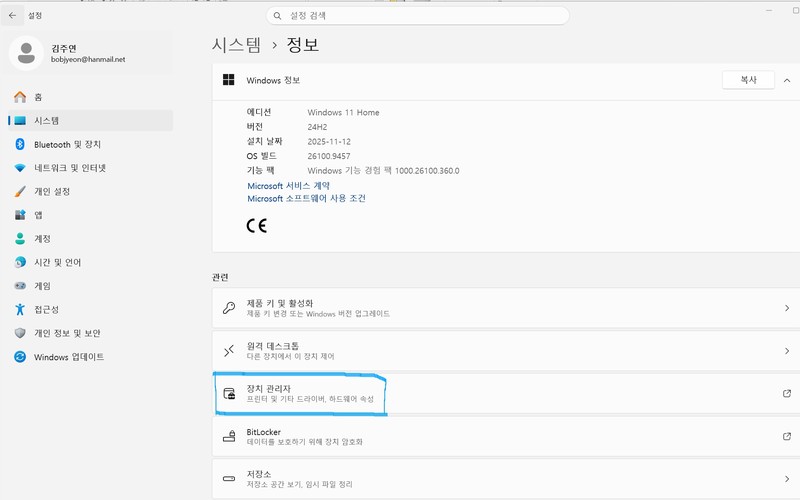800x500 pixels.
Task: Open BitLocker external link icon
Action: (x=787, y=436)
